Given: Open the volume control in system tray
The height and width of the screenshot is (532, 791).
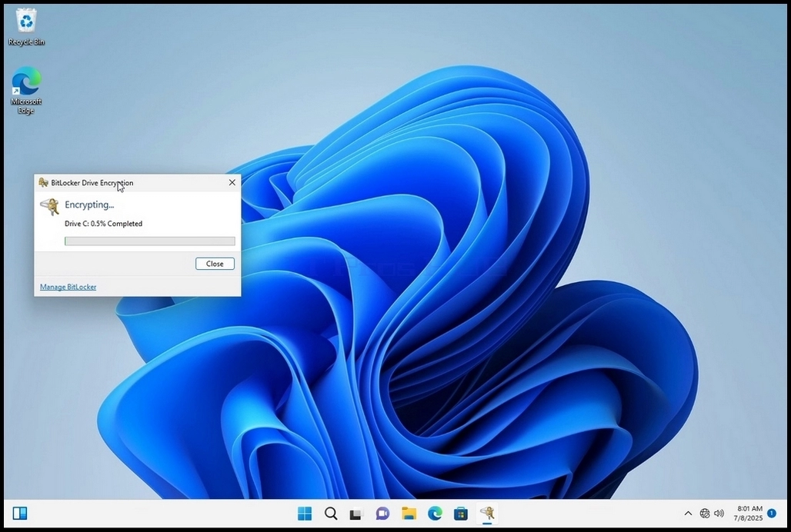Looking at the screenshot, I should coord(719,514).
